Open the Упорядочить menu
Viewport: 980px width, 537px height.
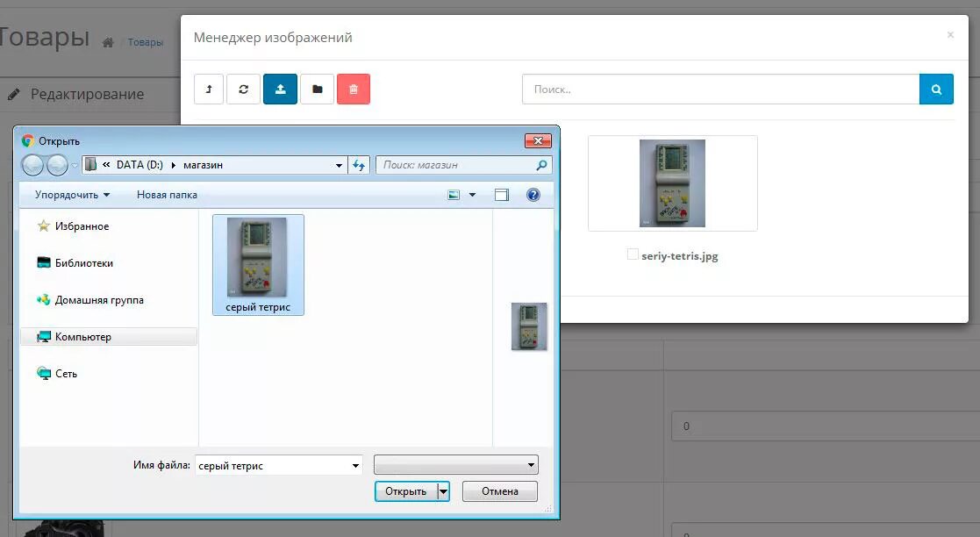[73, 195]
